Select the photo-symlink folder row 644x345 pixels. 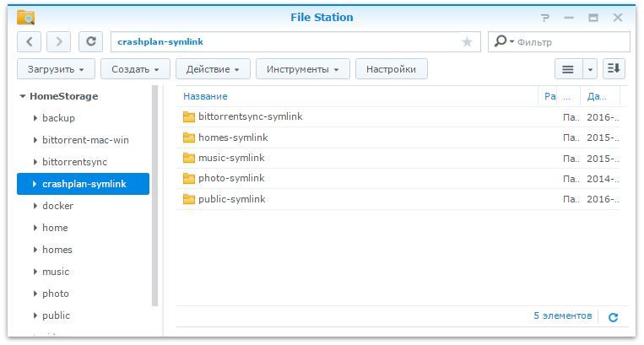231,178
